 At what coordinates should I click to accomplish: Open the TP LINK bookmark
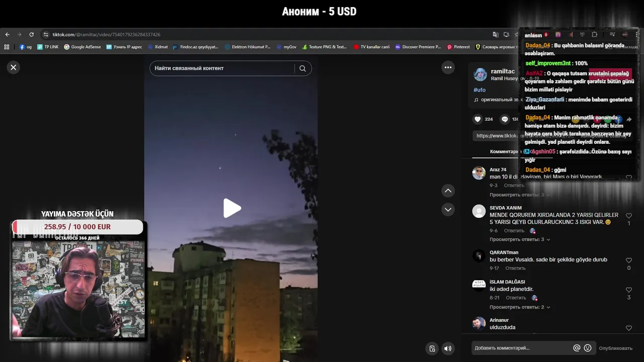[x=48, y=47]
